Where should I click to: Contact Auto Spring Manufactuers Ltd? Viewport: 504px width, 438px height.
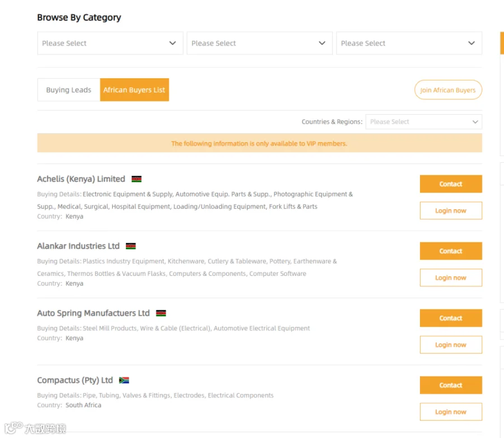451,318
